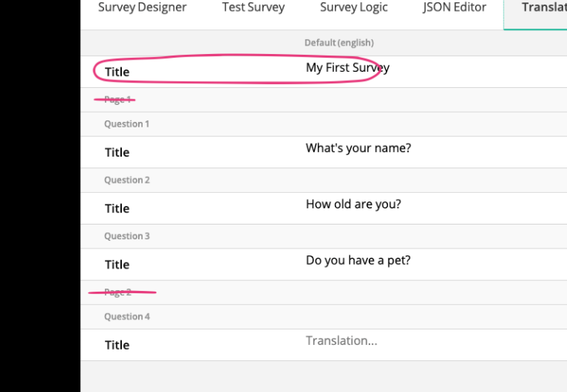This screenshot has width=567, height=392.
Task: Edit the 'Do you have a pet?' field
Action: [x=358, y=261]
